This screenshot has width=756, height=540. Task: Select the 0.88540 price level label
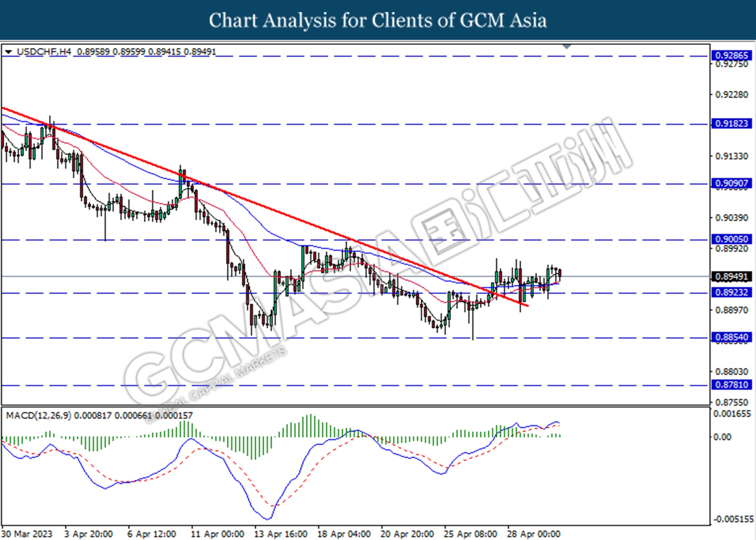731,337
